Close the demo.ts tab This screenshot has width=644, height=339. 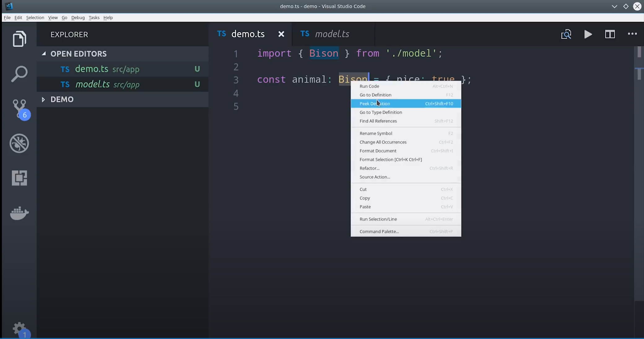pos(281,34)
